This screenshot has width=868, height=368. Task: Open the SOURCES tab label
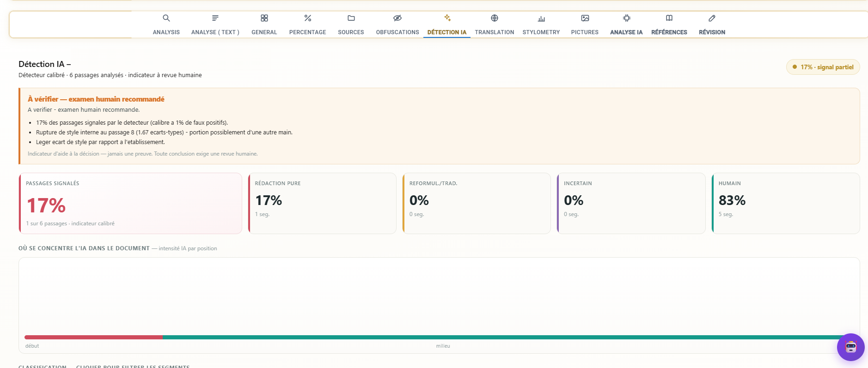pyautogui.click(x=351, y=32)
